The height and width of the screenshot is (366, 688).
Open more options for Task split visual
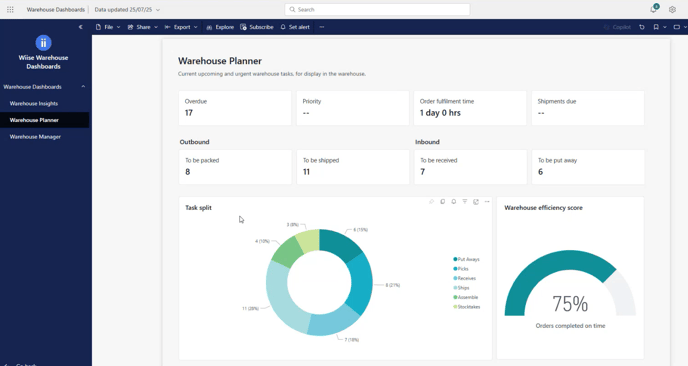(x=487, y=201)
